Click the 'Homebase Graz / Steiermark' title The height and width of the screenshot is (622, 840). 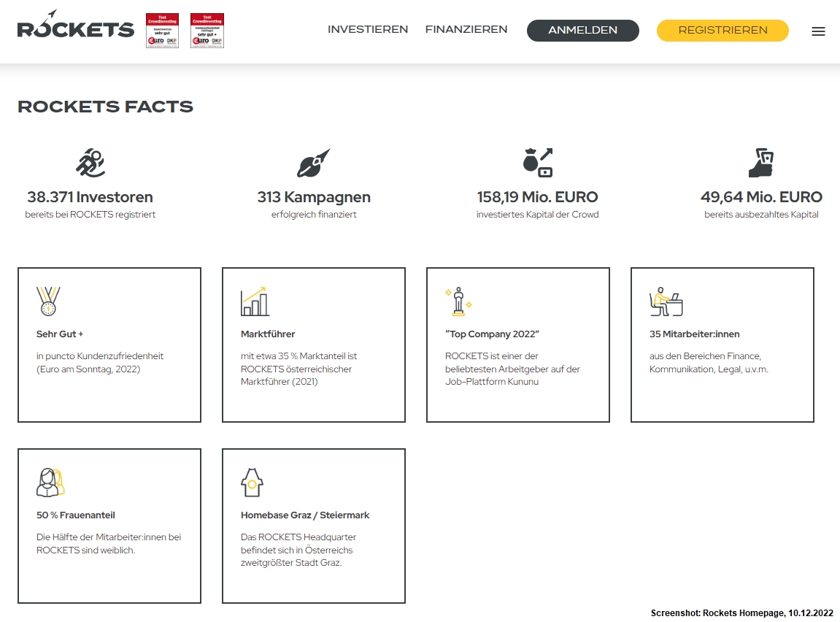pos(305,515)
